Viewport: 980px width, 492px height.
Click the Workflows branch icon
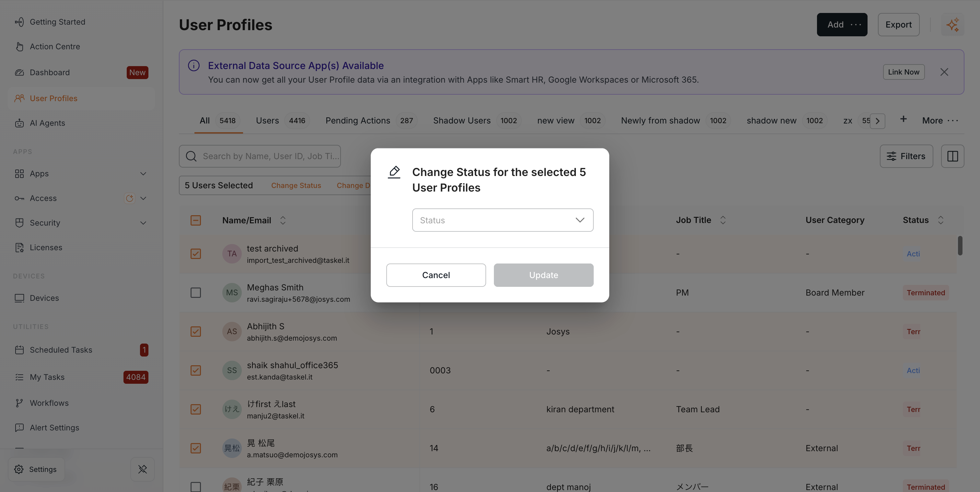click(19, 403)
